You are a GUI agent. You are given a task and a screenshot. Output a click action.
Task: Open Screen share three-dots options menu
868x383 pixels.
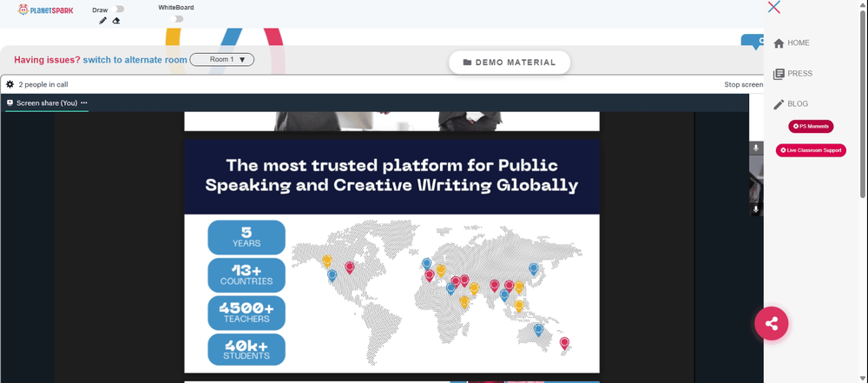click(84, 103)
